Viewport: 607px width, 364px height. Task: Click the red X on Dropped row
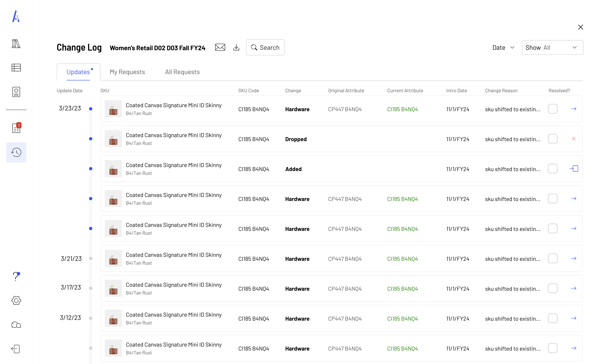pos(574,139)
